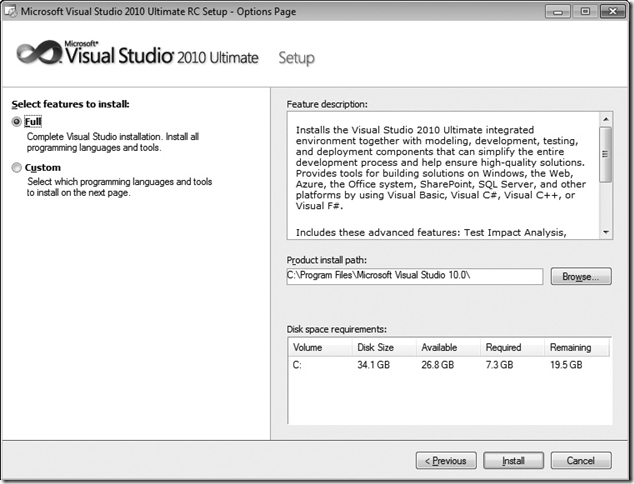The image size is (634, 484).
Task: Cancel the Visual Studio setup
Action: coord(581,461)
